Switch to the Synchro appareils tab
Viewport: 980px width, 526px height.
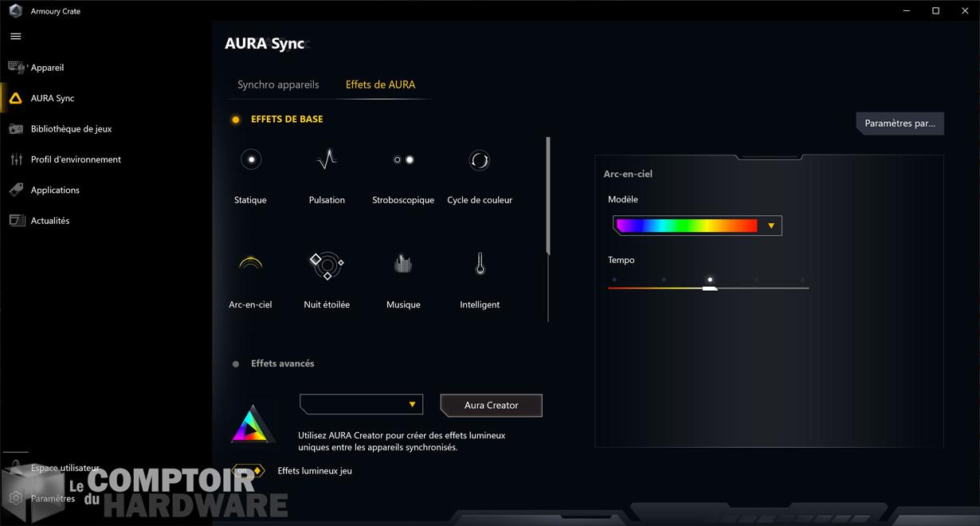[277, 84]
